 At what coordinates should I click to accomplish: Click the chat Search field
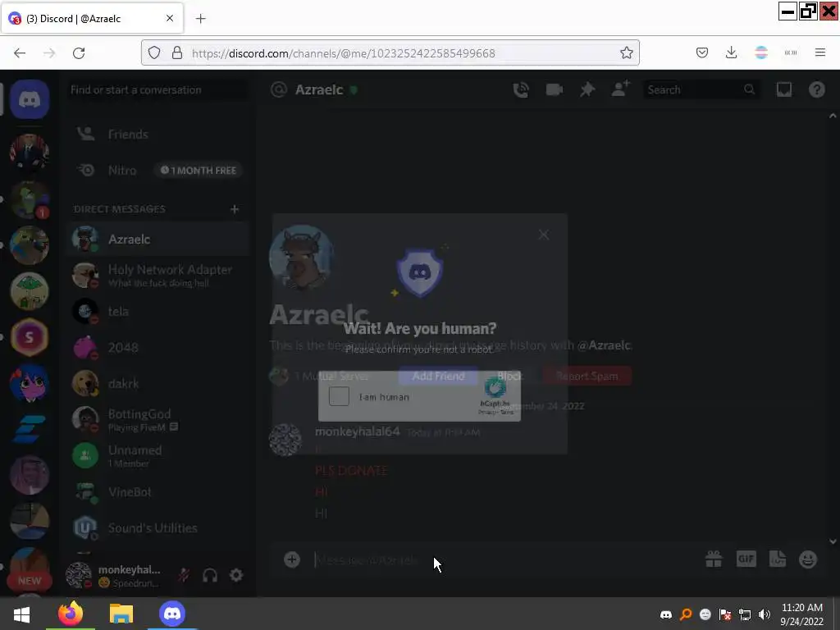click(701, 89)
